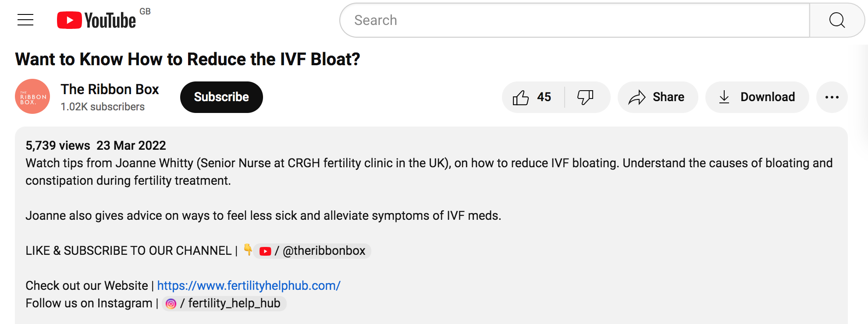This screenshot has width=868, height=324.
Task: Click the search magnifier button
Action: click(836, 20)
